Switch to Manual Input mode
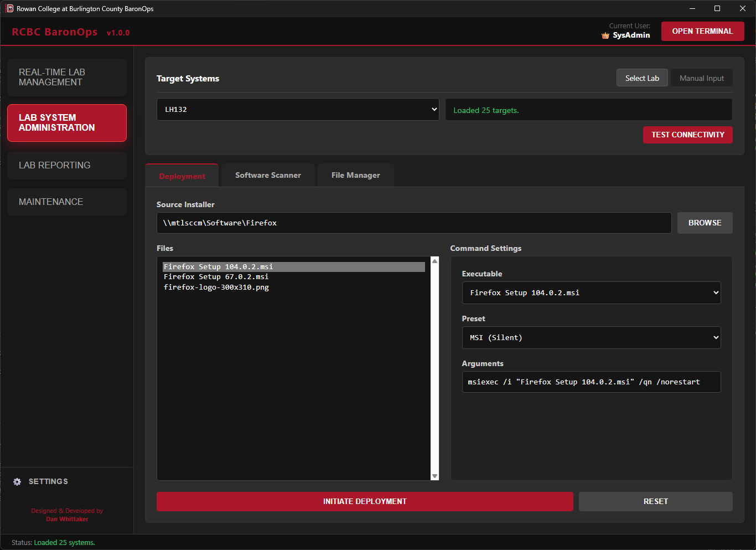The width and height of the screenshot is (756, 550). [x=701, y=78]
